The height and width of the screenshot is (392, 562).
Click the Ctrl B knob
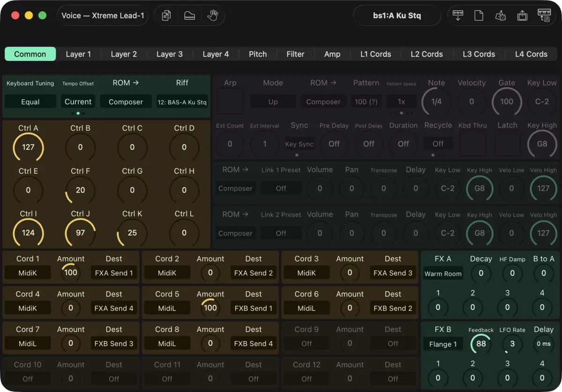[81, 147]
